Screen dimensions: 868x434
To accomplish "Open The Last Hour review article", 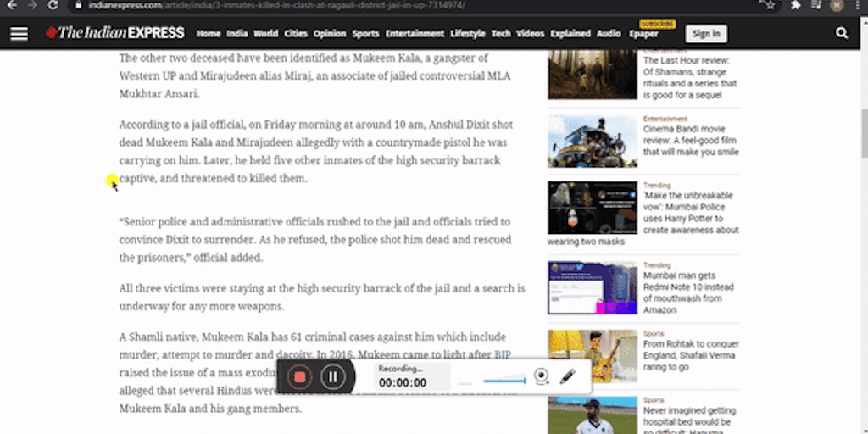I will click(x=690, y=77).
